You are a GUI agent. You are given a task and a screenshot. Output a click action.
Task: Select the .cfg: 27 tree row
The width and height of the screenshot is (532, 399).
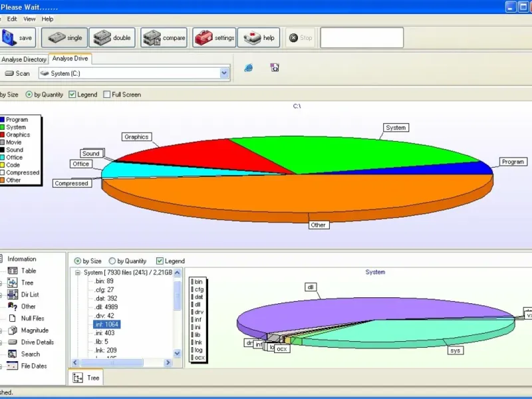tap(104, 290)
